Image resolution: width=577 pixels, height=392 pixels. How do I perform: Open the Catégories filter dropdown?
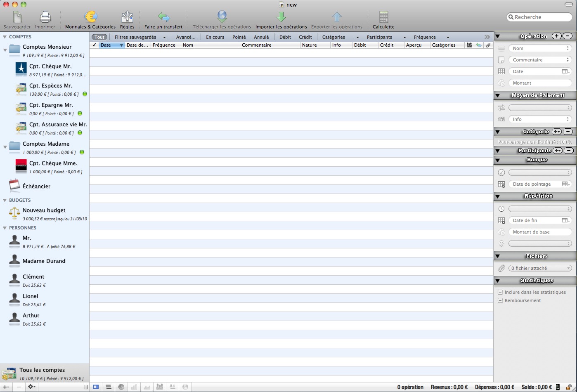(340, 37)
